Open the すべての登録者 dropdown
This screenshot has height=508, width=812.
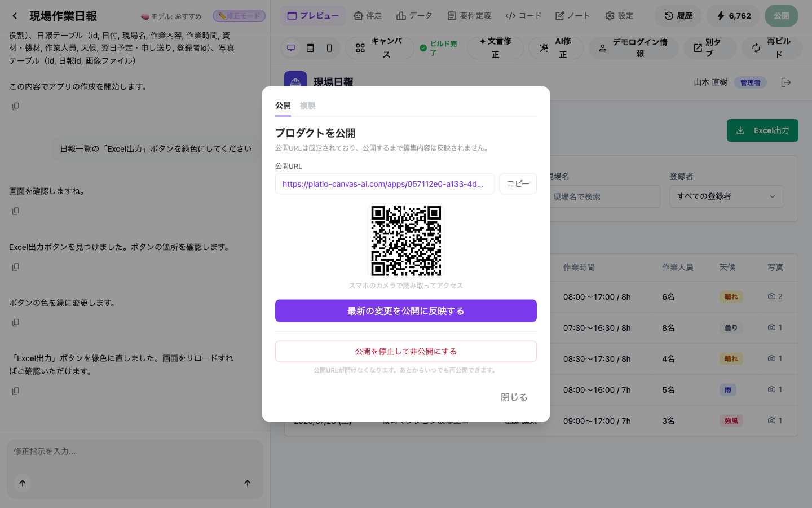(727, 196)
